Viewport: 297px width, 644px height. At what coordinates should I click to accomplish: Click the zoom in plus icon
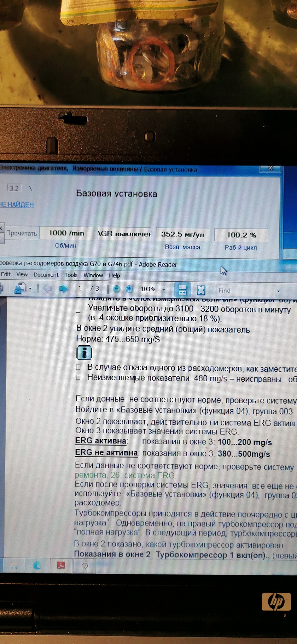129,289
